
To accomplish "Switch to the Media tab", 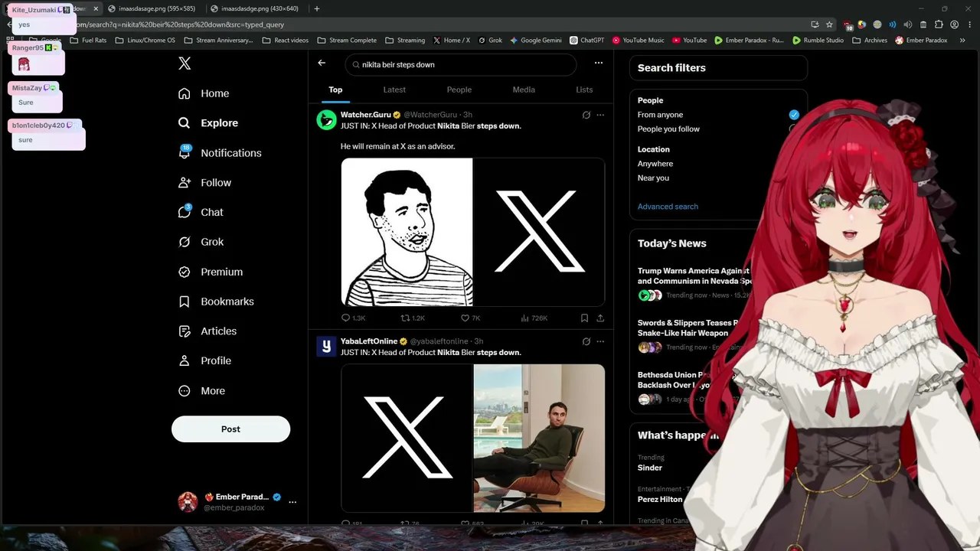I will point(524,90).
